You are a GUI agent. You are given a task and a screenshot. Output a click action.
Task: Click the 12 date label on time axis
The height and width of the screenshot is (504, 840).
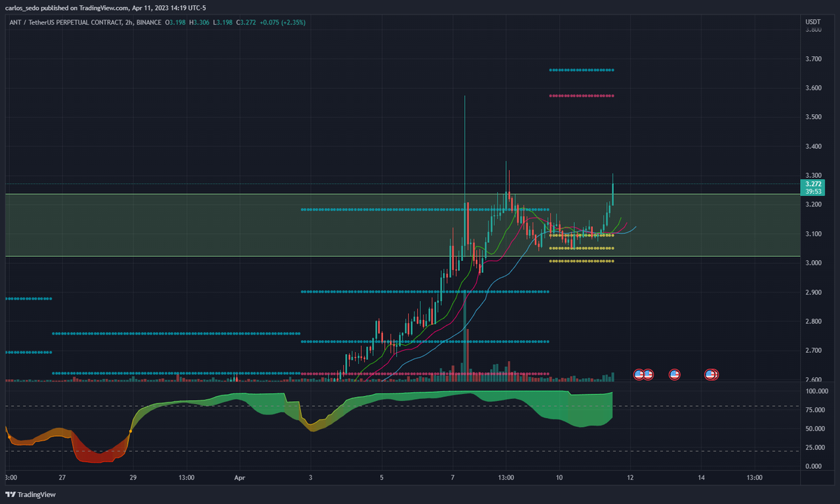(630, 478)
